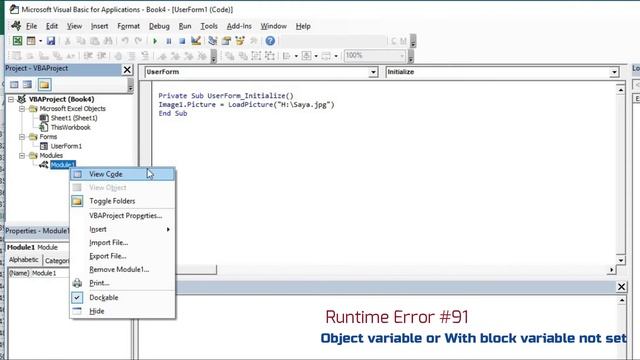Open the Help menu
Screen dimensions: 640x360
[303, 26]
